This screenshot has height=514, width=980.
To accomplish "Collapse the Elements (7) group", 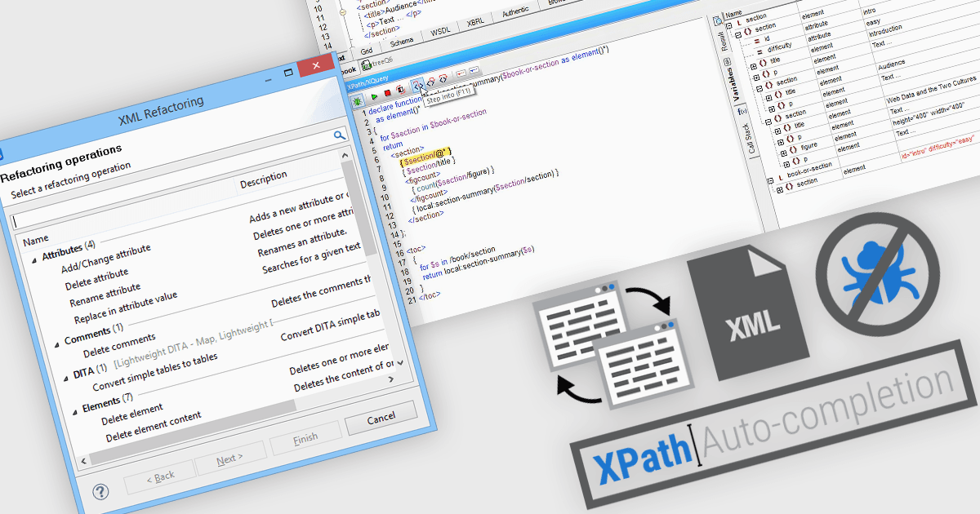I will pyautogui.click(x=74, y=411).
